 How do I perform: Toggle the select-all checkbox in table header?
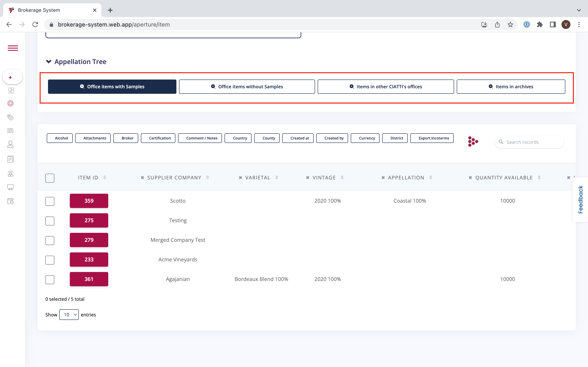50,178
